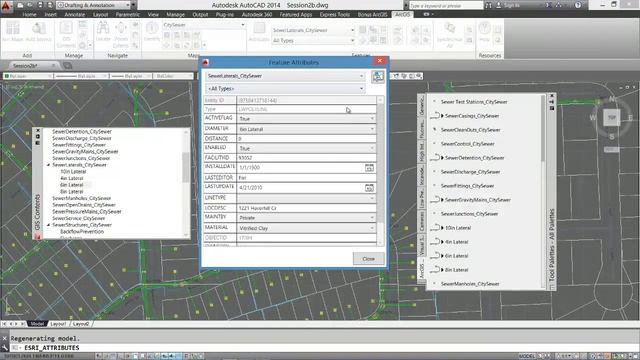The image size is (640, 360).
Task: Click the SewerCasings_CitySewer tool palette icon
Action: coord(436,116)
